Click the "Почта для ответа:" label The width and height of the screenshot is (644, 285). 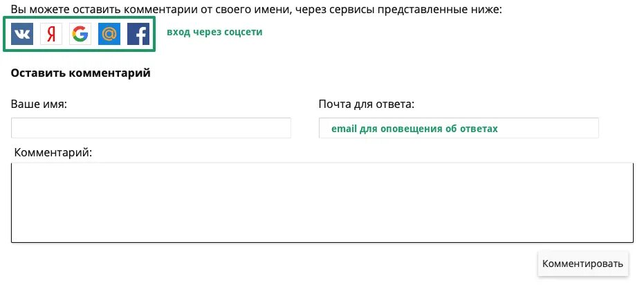[x=367, y=104]
